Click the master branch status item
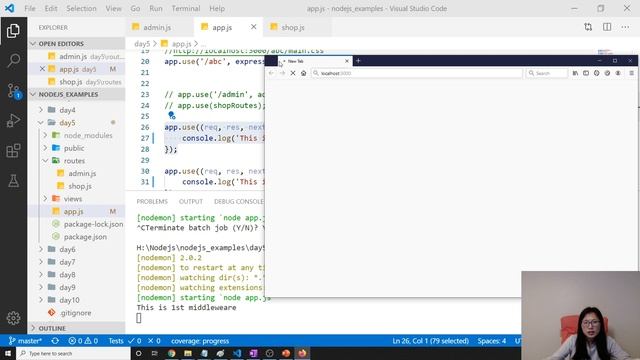 pos(25,341)
